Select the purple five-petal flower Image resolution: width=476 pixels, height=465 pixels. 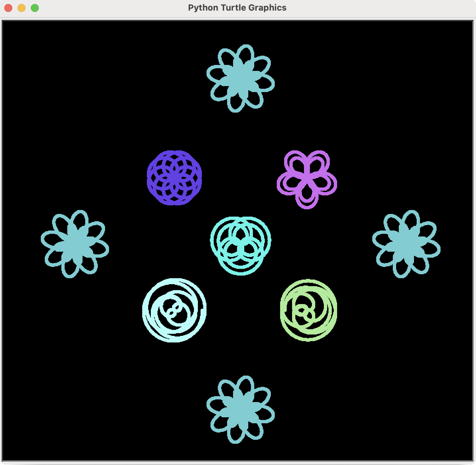coord(307,180)
